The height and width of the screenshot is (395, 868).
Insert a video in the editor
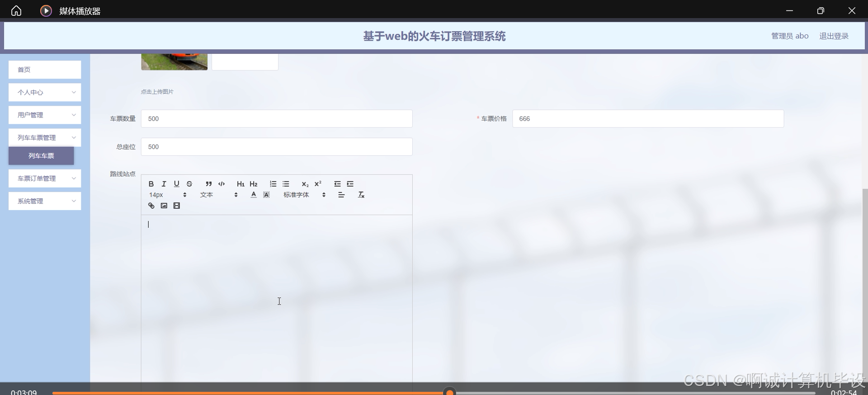(177, 206)
